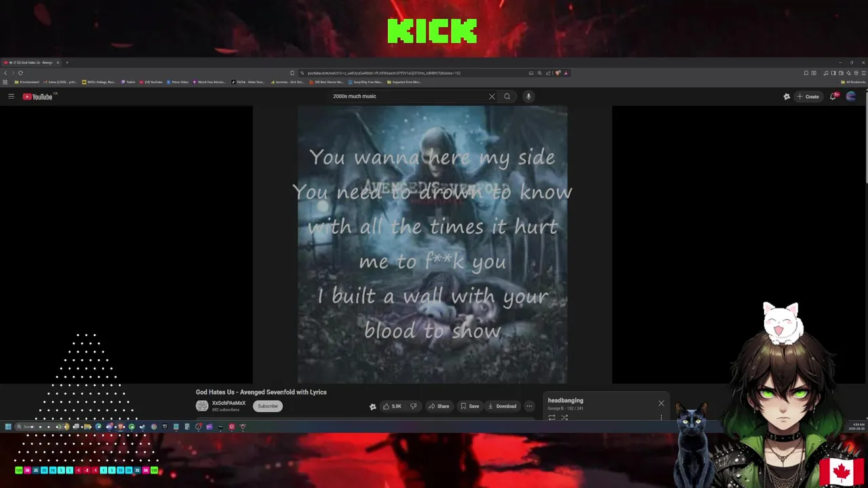The width and height of the screenshot is (868, 488).
Task: Click the title 'God Hates Us - Avenged Sevenfold with Lyrics'
Action: (261, 392)
